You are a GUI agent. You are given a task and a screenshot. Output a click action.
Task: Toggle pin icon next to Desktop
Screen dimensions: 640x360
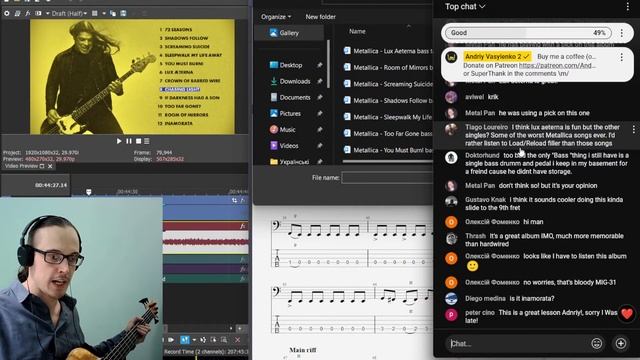[320, 65]
